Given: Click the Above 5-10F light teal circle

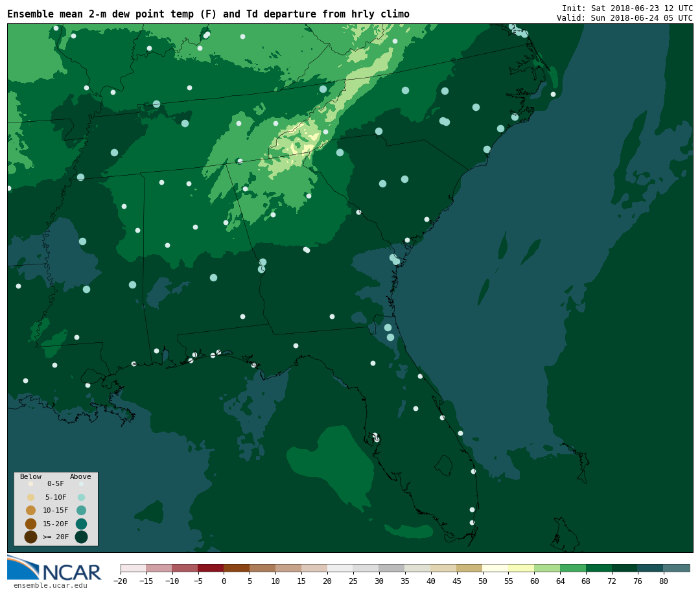Looking at the screenshot, I should [x=81, y=498].
